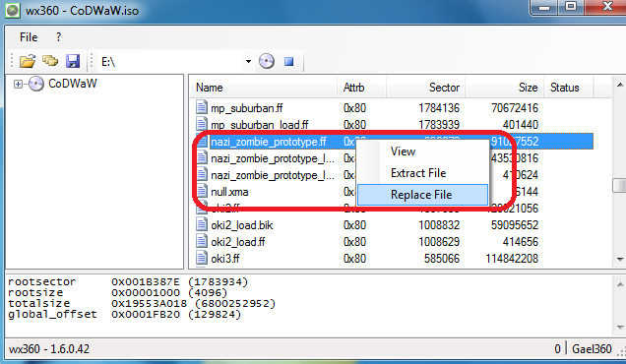Click file icon of oki2_load.bik
The width and height of the screenshot is (626, 364).
click(202, 224)
